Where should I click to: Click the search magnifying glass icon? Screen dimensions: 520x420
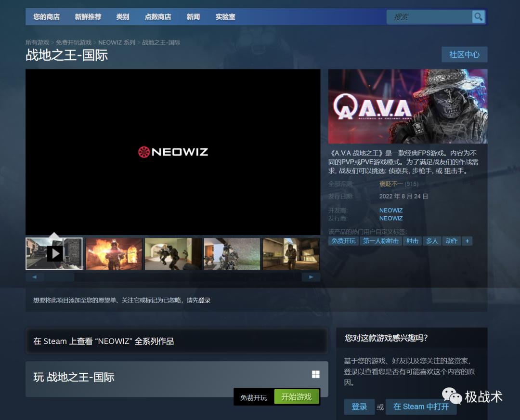click(478, 16)
